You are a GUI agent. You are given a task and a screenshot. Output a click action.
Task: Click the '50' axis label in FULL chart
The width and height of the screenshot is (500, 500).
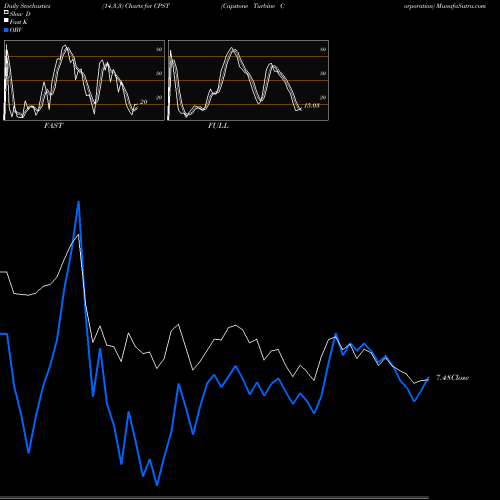tap(323, 73)
